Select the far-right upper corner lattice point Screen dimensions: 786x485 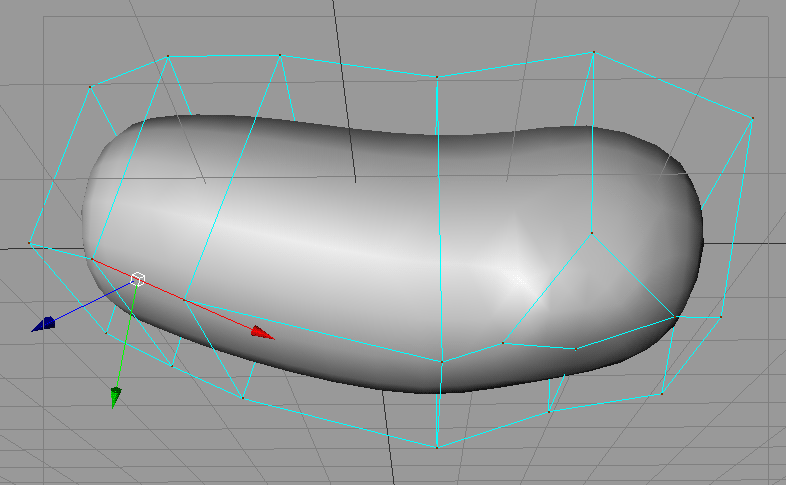click(x=752, y=119)
